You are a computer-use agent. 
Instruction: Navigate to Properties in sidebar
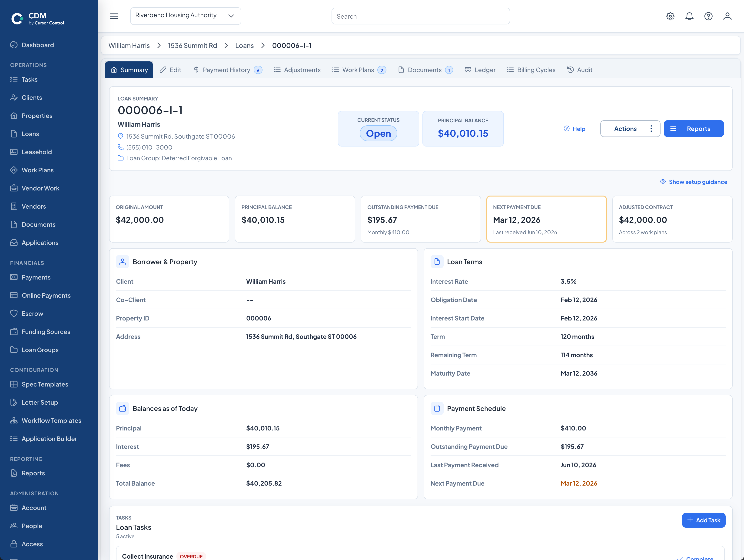37,116
